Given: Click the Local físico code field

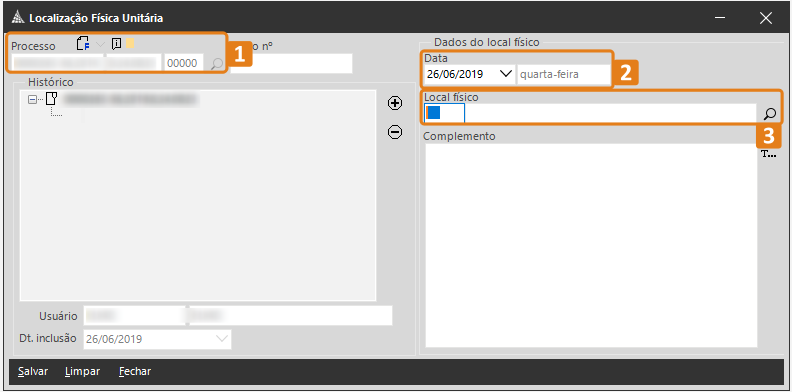Looking at the screenshot, I should (x=444, y=113).
